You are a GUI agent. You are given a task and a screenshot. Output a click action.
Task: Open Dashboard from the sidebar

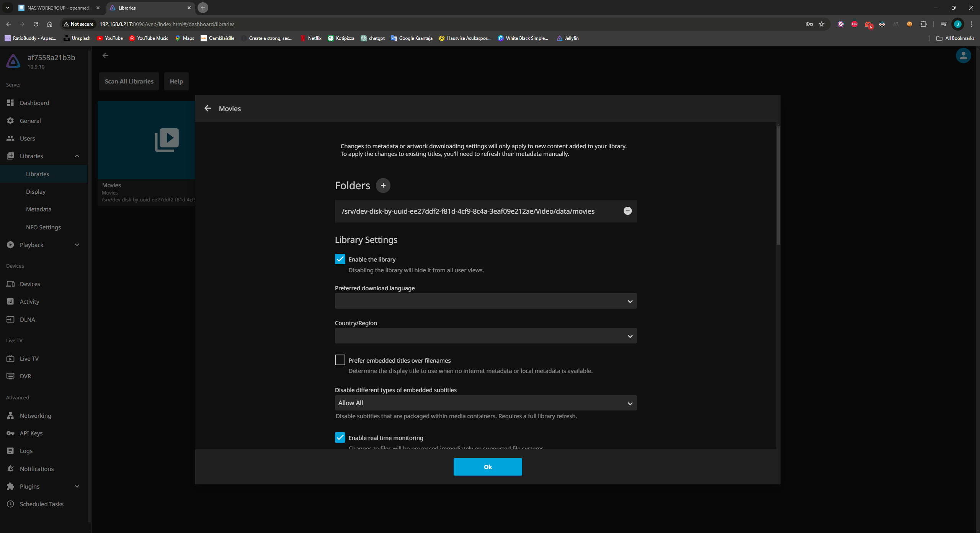click(x=34, y=103)
